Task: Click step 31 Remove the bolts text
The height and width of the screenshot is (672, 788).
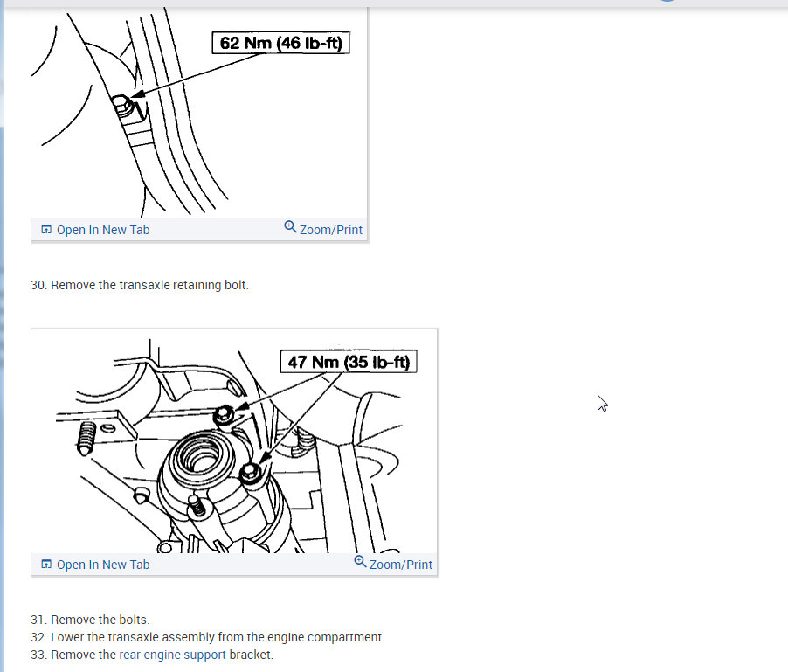Action: [90, 620]
